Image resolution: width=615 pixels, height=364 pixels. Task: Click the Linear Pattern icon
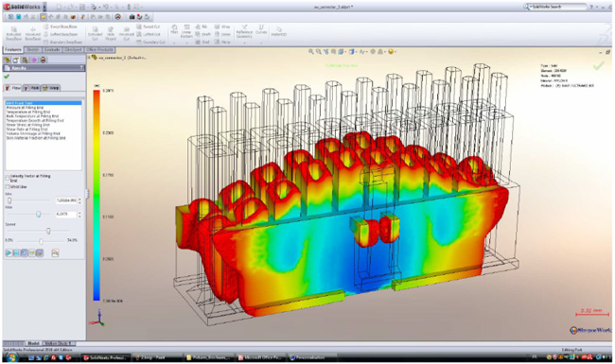click(x=186, y=31)
